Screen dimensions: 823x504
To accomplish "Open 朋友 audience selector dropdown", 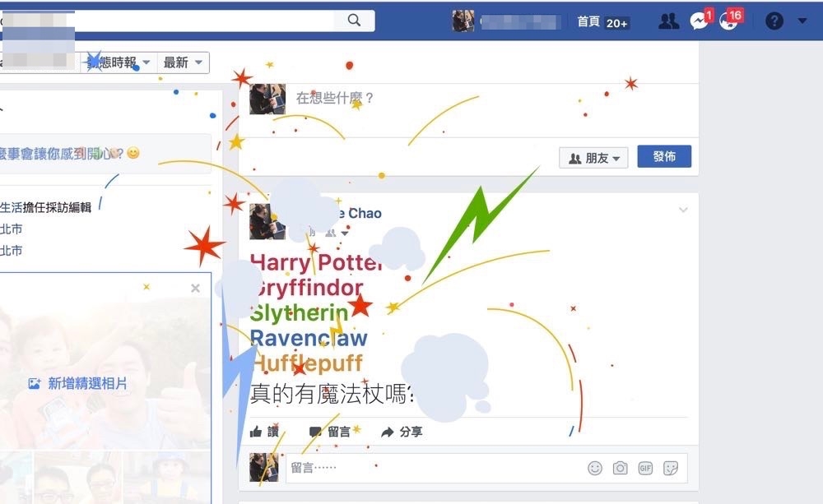I will [593, 157].
